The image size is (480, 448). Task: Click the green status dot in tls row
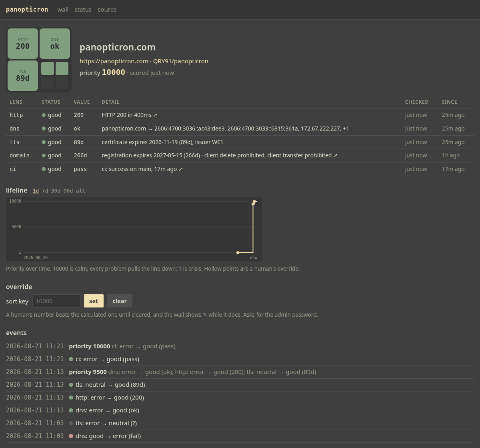pyautogui.click(x=44, y=142)
